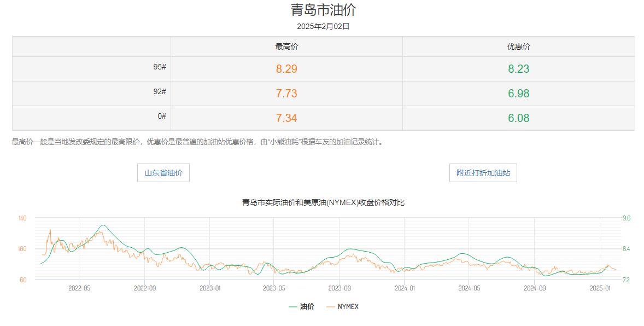The height and width of the screenshot is (326, 644).
Task: Select the 0# row label
Action: pos(161,116)
